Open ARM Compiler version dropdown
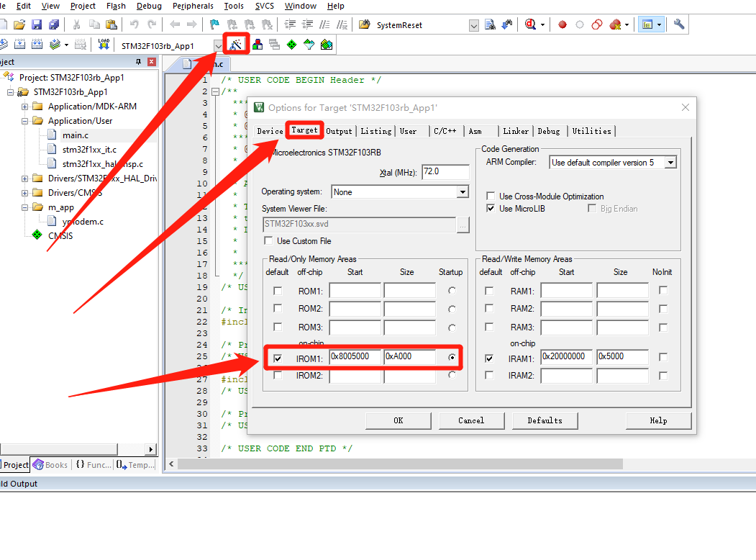756x560 pixels. click(x=670, y=163)
